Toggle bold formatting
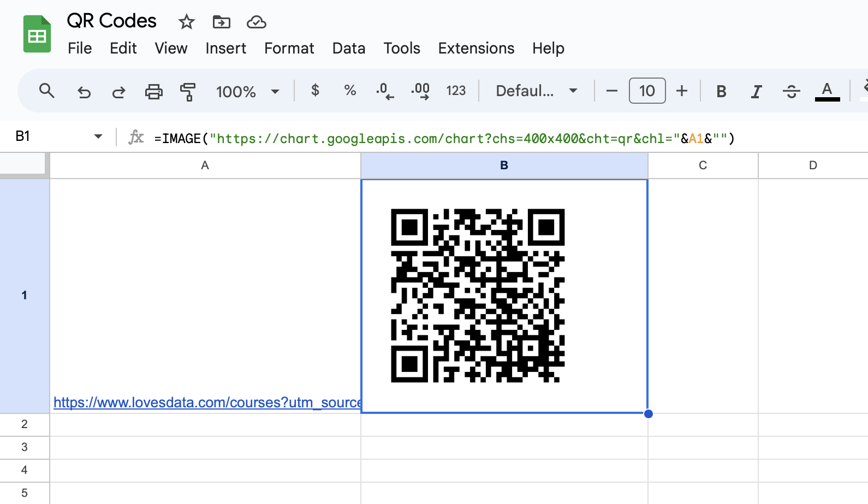 click(x=721, y=91)
